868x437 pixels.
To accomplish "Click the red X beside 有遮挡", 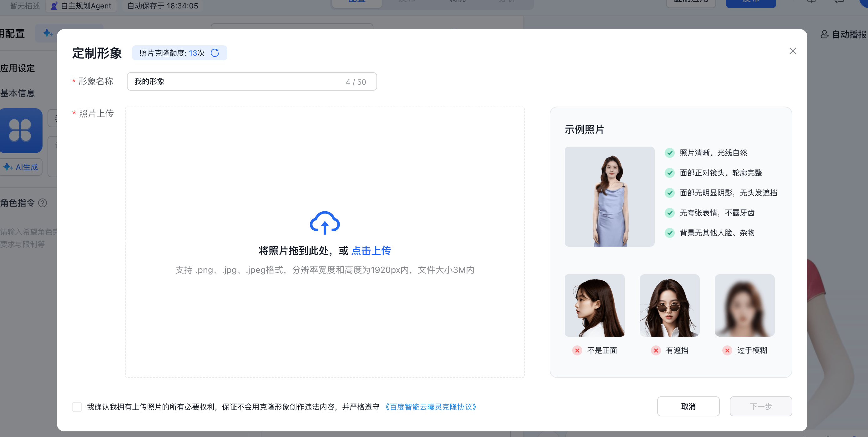I will [656, 350].
